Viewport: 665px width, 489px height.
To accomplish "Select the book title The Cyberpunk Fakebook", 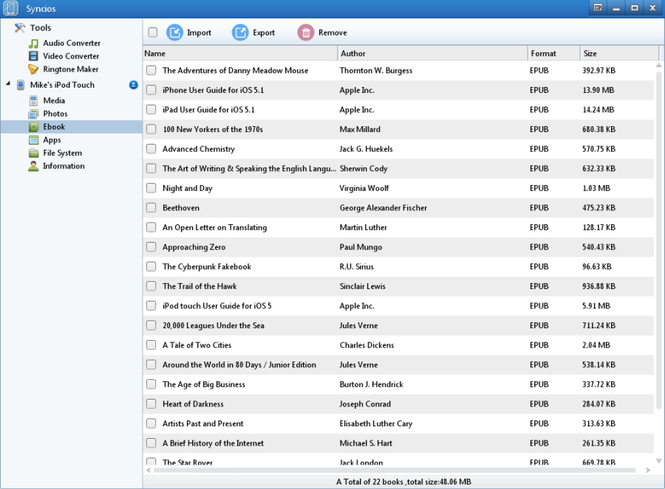I will pos(207,267).
